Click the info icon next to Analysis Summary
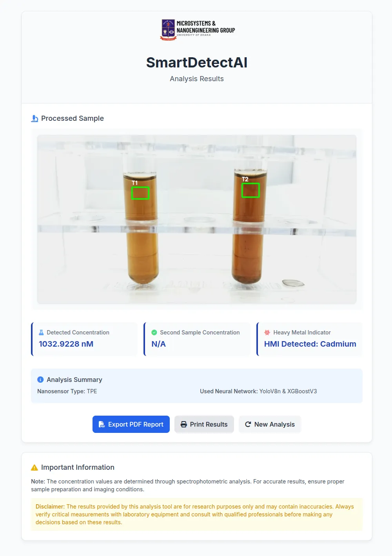This screenshot has height=556, width=392. pyautogui.click(x=40, y=380)
